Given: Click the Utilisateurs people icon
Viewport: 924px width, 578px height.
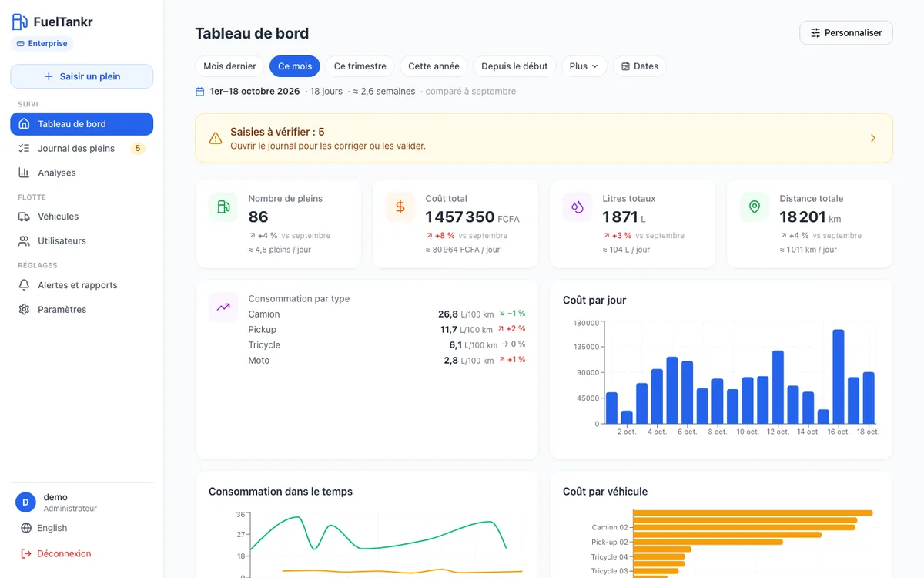Looking at the screenshot, I should 24,241.
